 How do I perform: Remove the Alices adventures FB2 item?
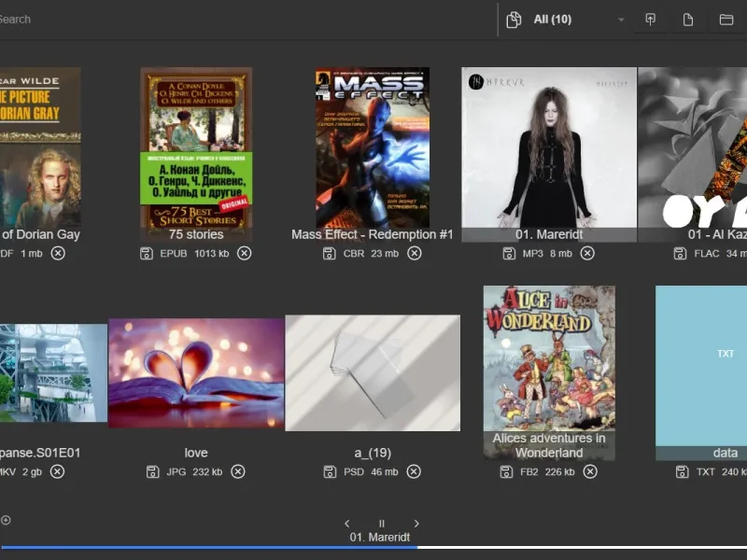pyautogui.click(x=590, y=472)
